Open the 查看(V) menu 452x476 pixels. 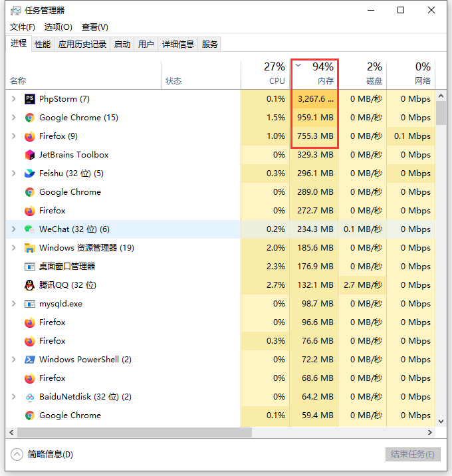pos(94,27)
